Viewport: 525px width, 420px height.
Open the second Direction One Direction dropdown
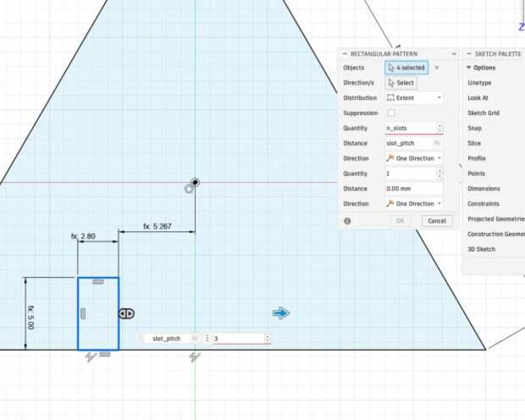[x=414, y=203]
